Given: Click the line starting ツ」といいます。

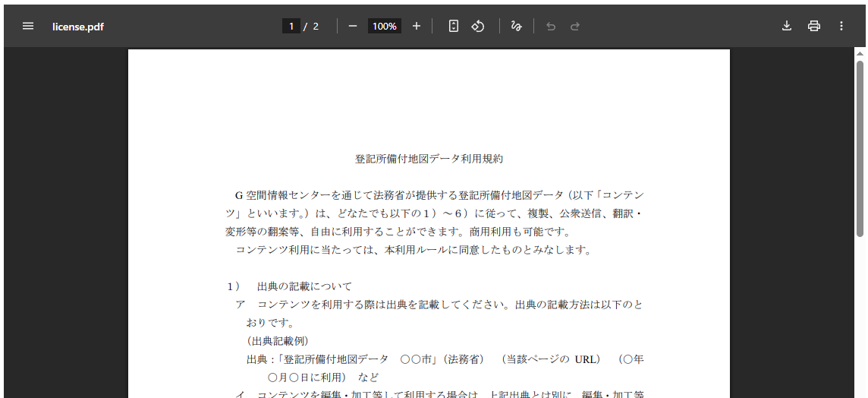Looking at the screenshot, I should point(435,213).
